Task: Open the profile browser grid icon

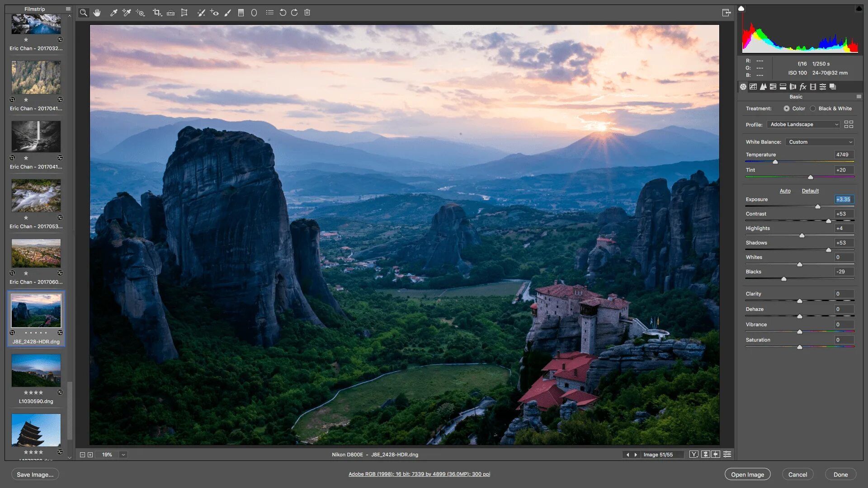Action: 849,124
